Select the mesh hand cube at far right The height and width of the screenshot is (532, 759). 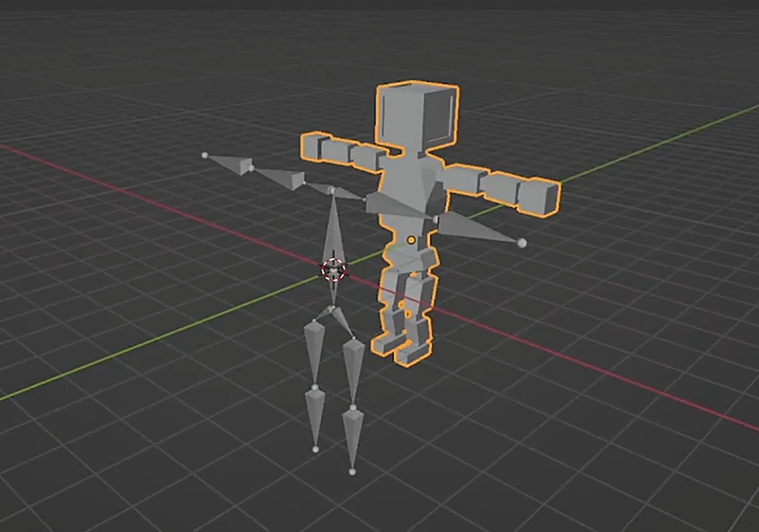[x=538, y=196]
